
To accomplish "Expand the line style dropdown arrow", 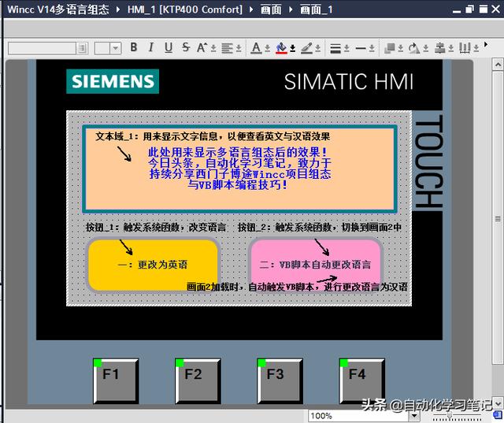I will tap(372, 49).
